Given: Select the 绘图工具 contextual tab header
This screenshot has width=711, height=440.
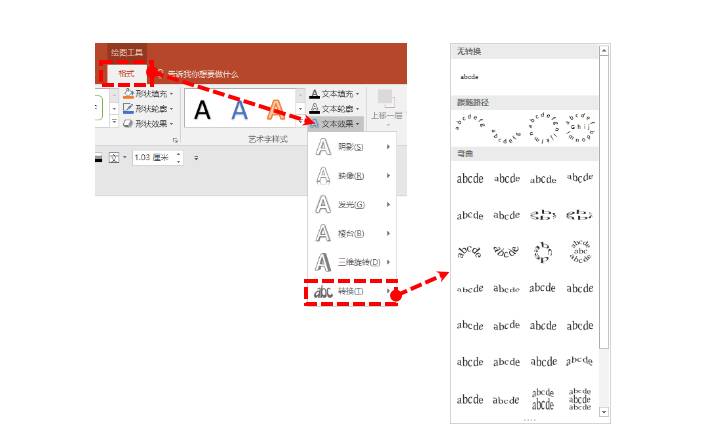Looking at the screenshot, I should pyautogui.click(x=127, y=52).
